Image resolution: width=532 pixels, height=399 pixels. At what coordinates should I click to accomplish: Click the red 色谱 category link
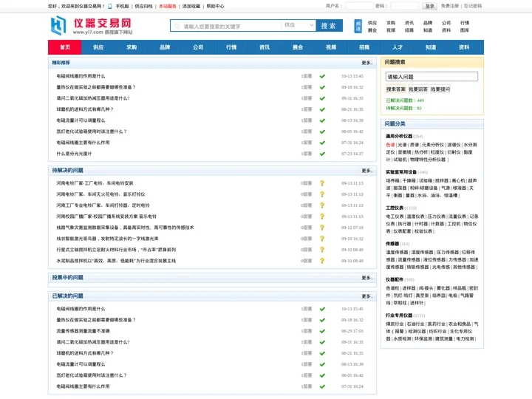390,145
